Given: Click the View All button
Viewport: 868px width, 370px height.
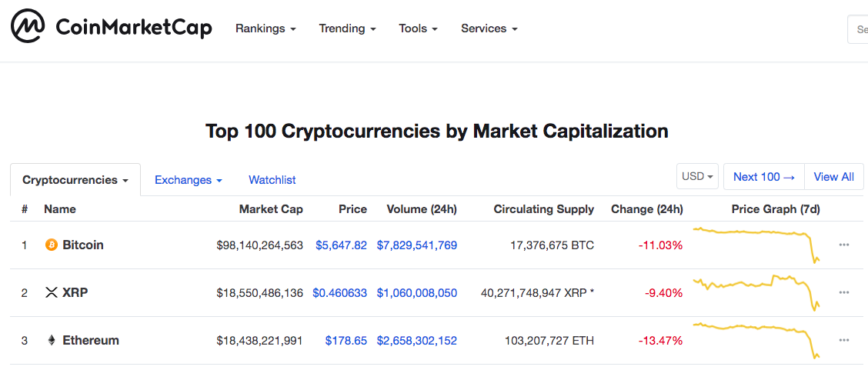Looking at the screenshot, I should pos(833,177).
